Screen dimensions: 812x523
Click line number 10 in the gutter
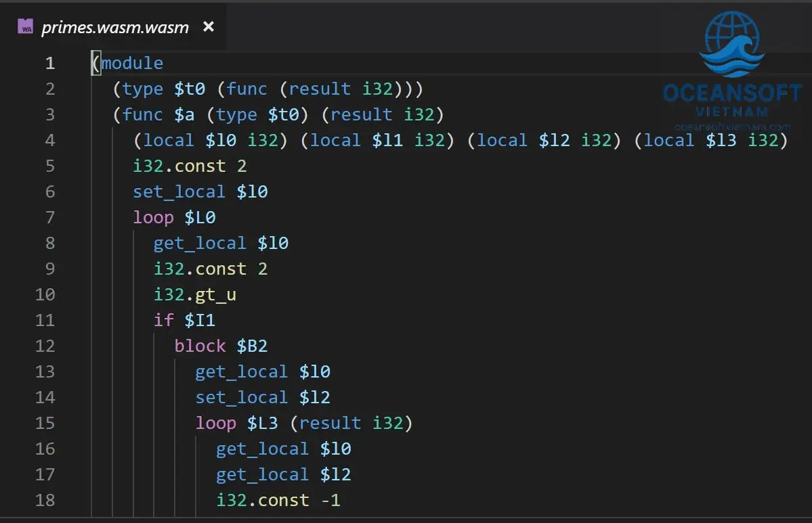[45, 294]
